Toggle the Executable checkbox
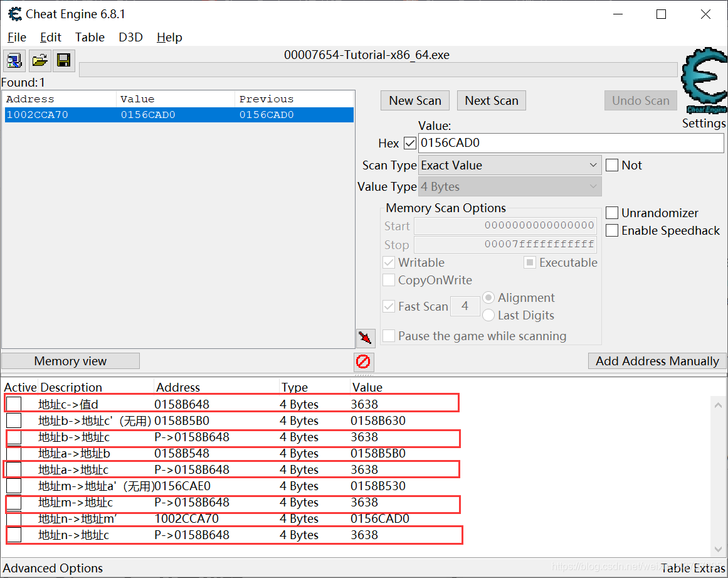Image resolution: width=728 pixels, height=578 pixels. click(x=530, y=262)
